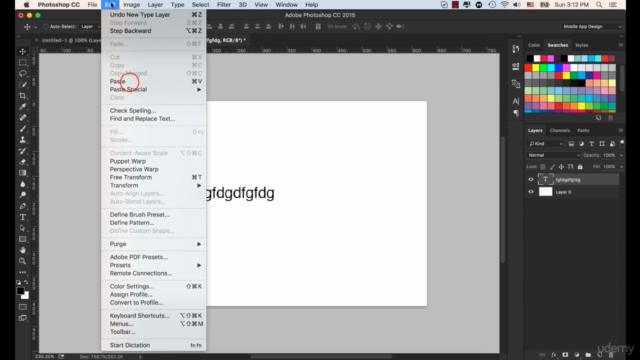
Task: Select the Eraser tool
Action: (22, 162)
